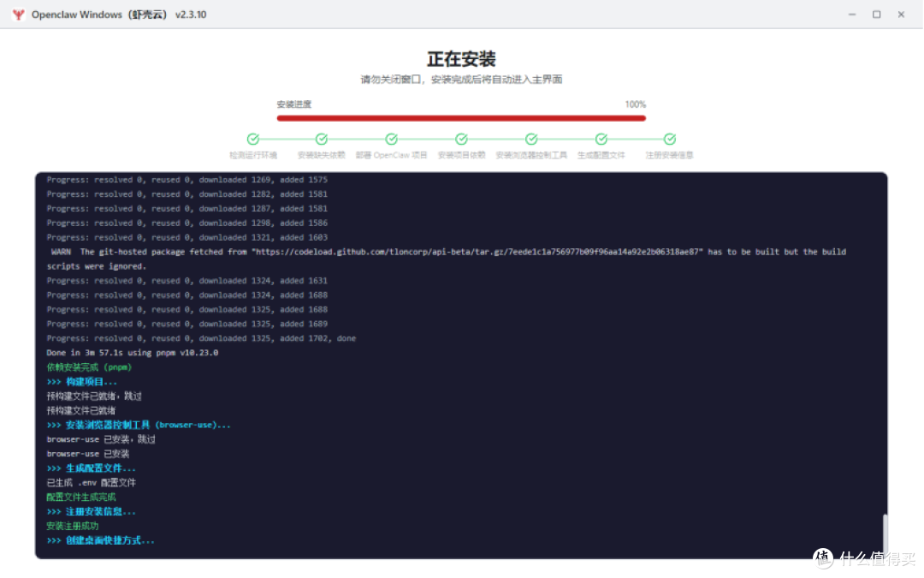Click the ">>> 注册安装信息..." log line
This screenshot has width=924, height=578.
tap(92, 512)
